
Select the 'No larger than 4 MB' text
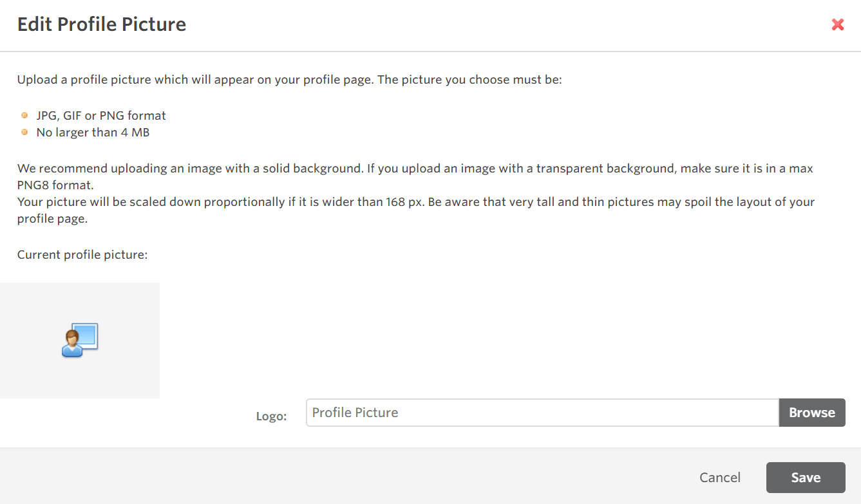[93, 133]
